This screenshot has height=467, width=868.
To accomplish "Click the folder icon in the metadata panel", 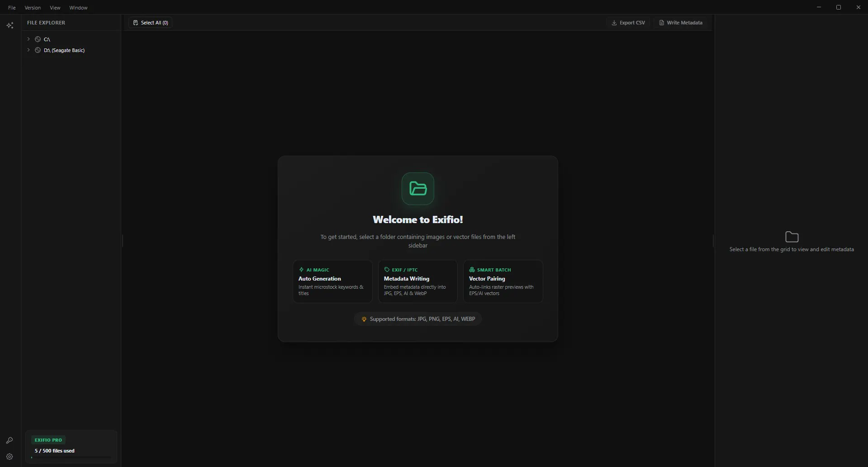I will 792,237.
